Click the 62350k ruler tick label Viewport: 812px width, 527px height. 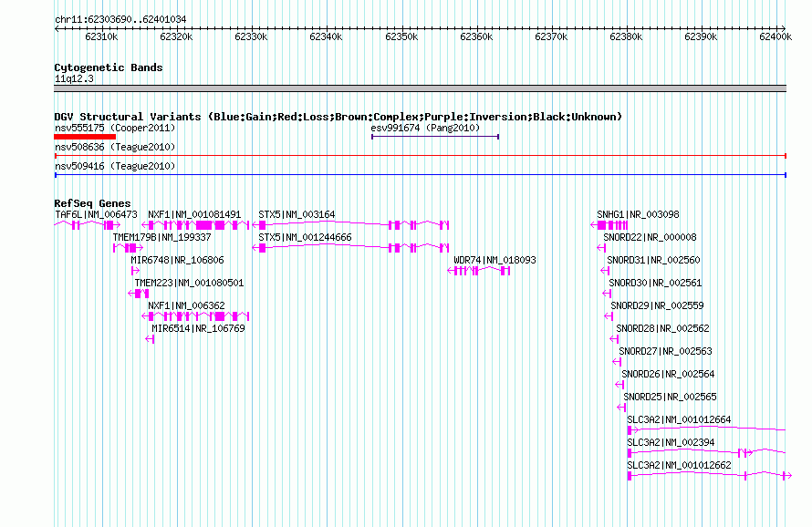pos(401,36)
